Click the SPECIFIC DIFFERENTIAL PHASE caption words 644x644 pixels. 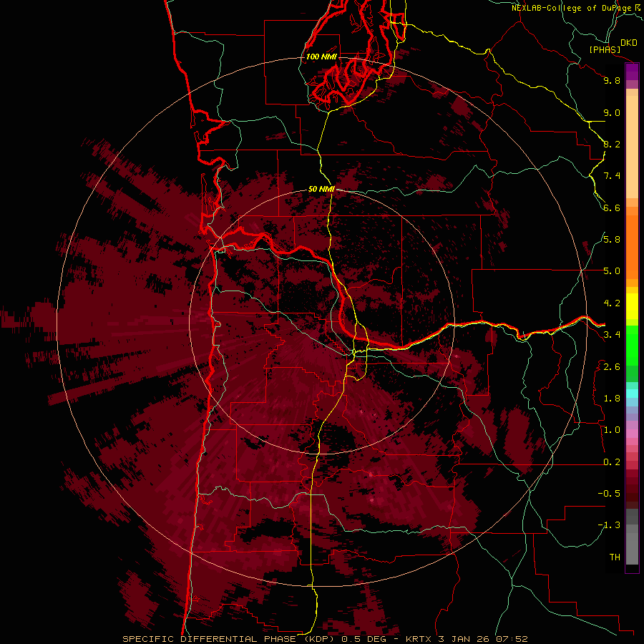tap(209, 639)
